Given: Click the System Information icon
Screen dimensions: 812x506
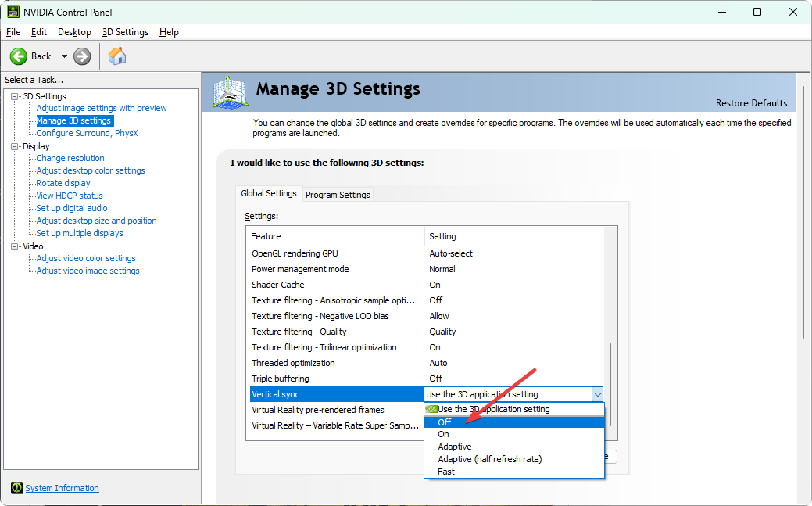Looking at the screenshot, I should pos(16,488).
